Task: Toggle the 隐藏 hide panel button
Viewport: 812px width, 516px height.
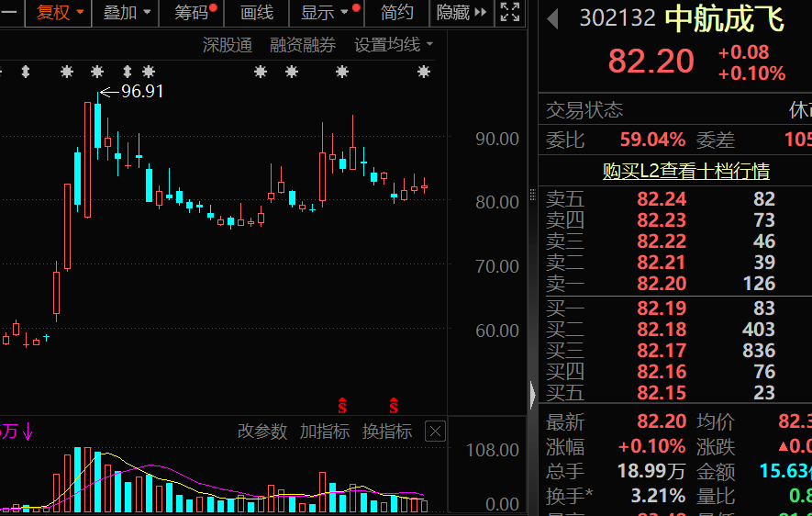Action: point(461,13)
